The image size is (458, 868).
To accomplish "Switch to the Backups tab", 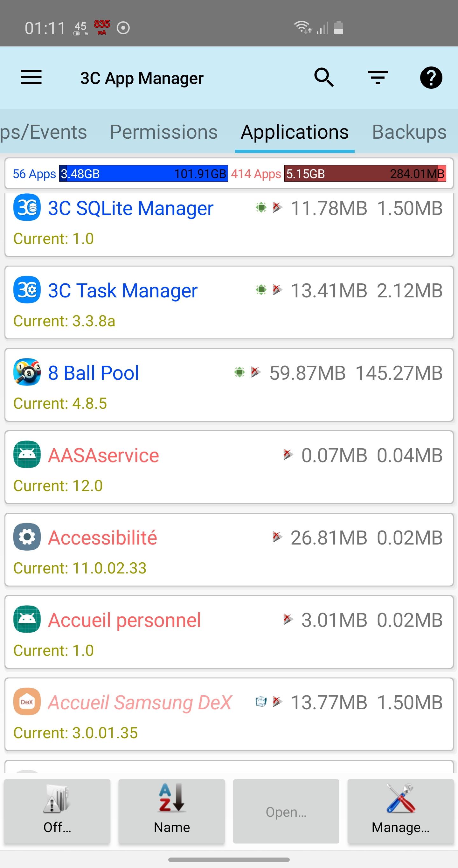I will pos(409,132).
